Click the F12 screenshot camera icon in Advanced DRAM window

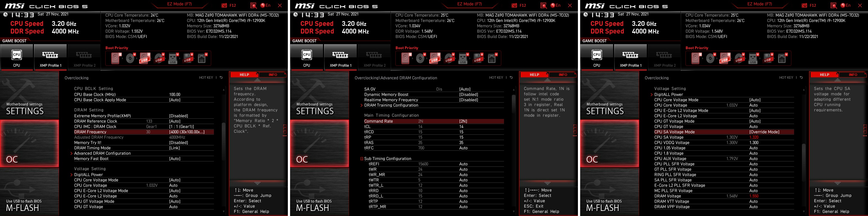pyautogui.click(x=514, y=5)
